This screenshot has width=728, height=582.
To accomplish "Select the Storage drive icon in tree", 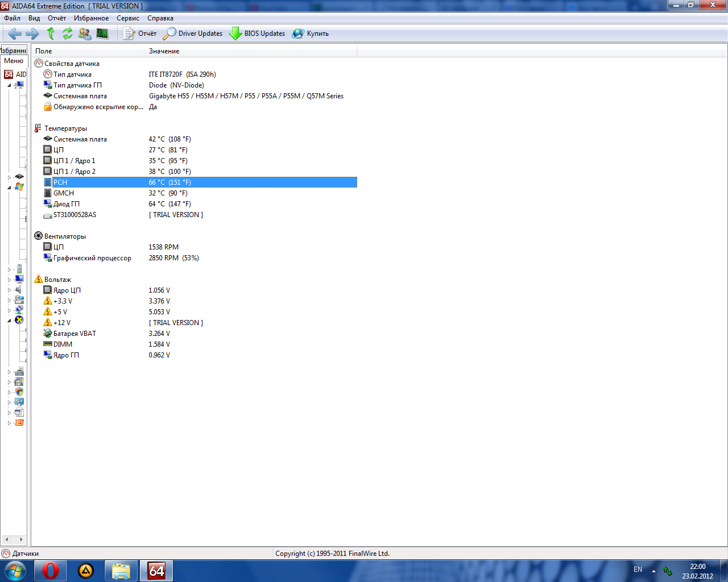I will click(x=19, y=300).
